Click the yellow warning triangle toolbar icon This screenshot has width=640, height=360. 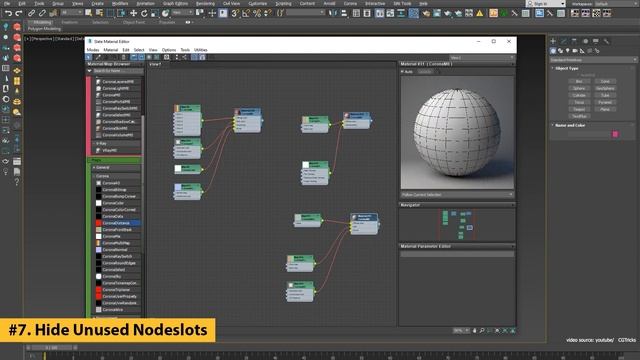point(480,13)
